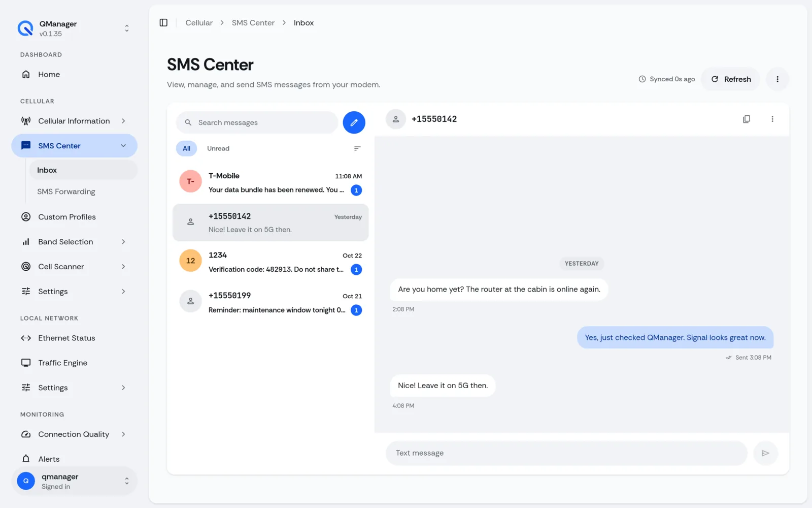The width and height of the screenshot is (812, 508).
Task: Click the Text message input box
Action: coord(566,453)
